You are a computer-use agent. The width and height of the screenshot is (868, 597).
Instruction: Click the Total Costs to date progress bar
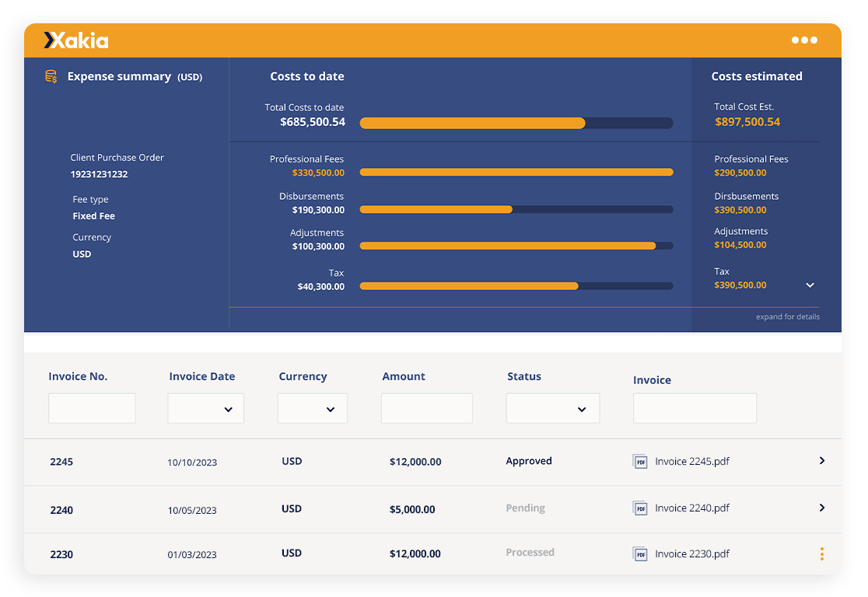[x=516, y=123]
